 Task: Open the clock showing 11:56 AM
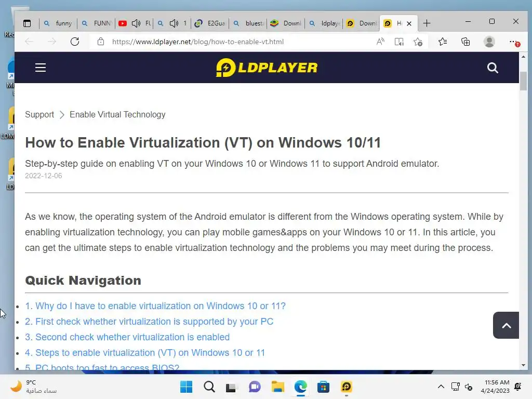495,387
